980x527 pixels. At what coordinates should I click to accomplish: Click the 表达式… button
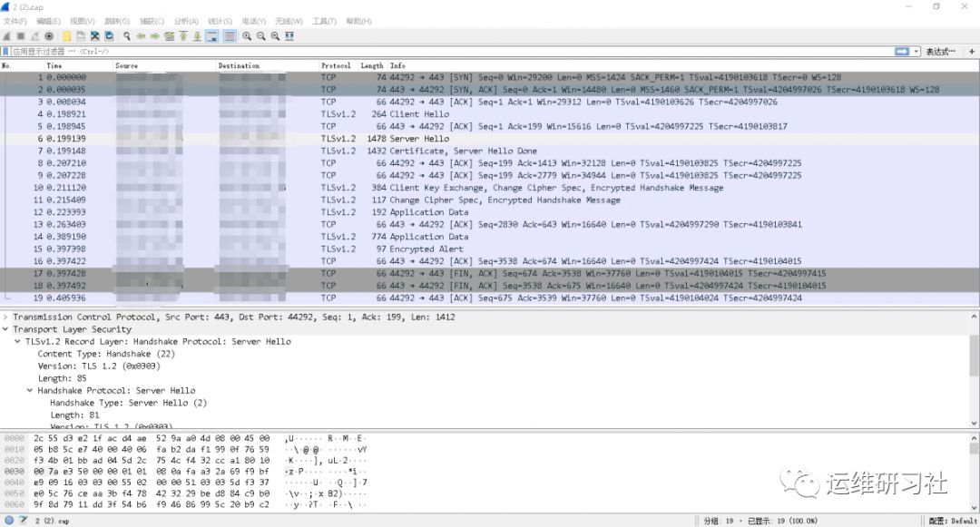coord(941,51)
